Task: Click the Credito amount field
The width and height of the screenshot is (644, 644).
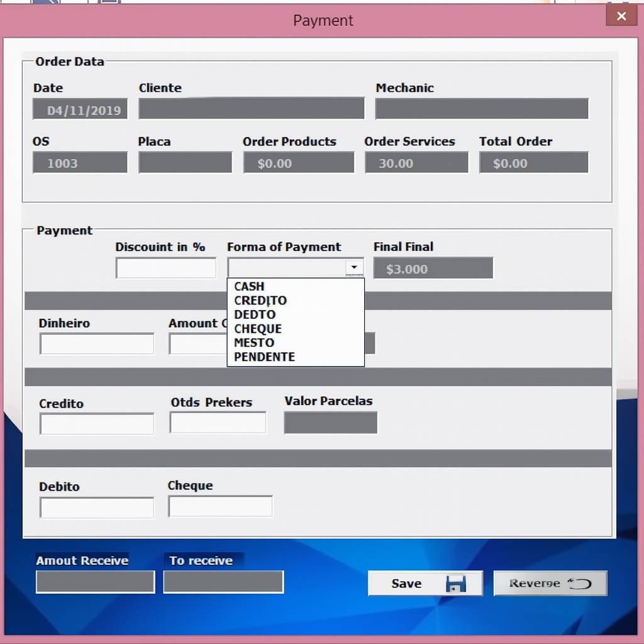Action: [x=97, y=424]
